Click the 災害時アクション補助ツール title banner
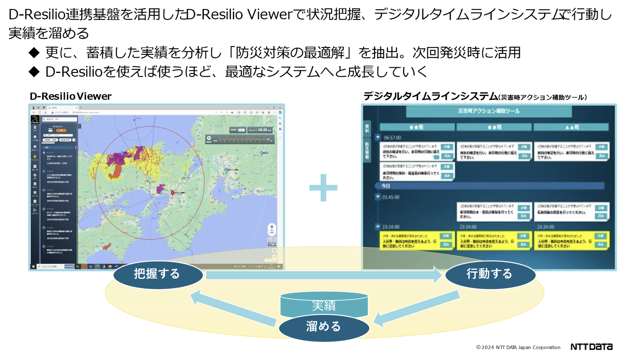The width and height of the screenshot is (628, 364). click(x=489, y=111)
